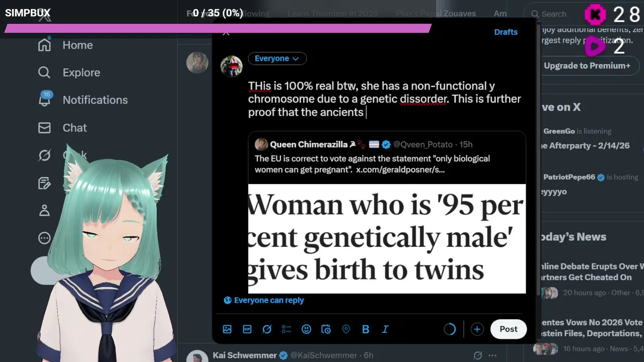The height and width of the screenshot is (362, 644).
Task: Click the Post button
Action: [508, 329]
